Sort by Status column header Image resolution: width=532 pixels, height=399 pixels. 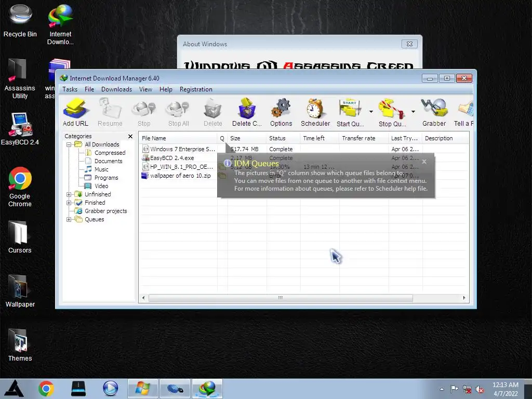point(283,138)
